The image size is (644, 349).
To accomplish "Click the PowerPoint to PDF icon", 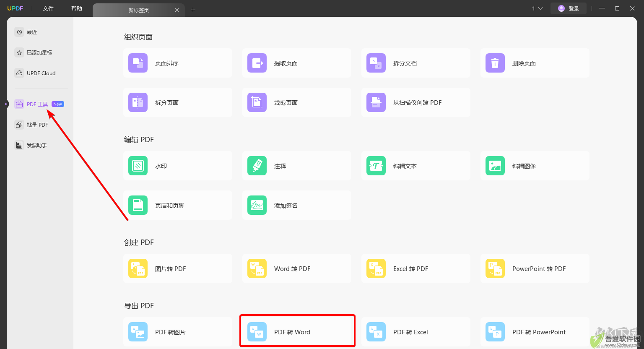I will [495, 268].
